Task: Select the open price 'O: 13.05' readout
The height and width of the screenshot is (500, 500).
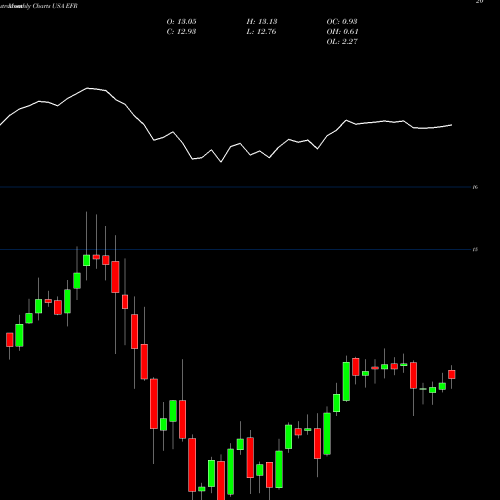Action: pos(181,22)
